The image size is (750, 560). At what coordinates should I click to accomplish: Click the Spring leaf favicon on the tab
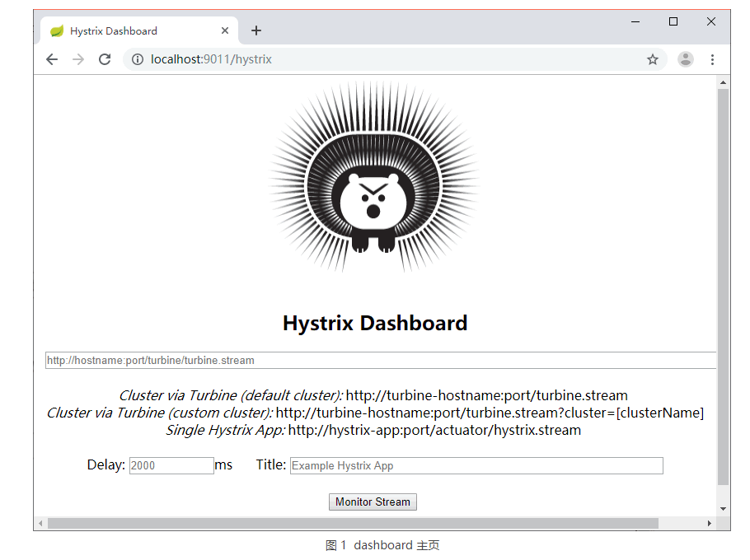click(x=57, y=31)
